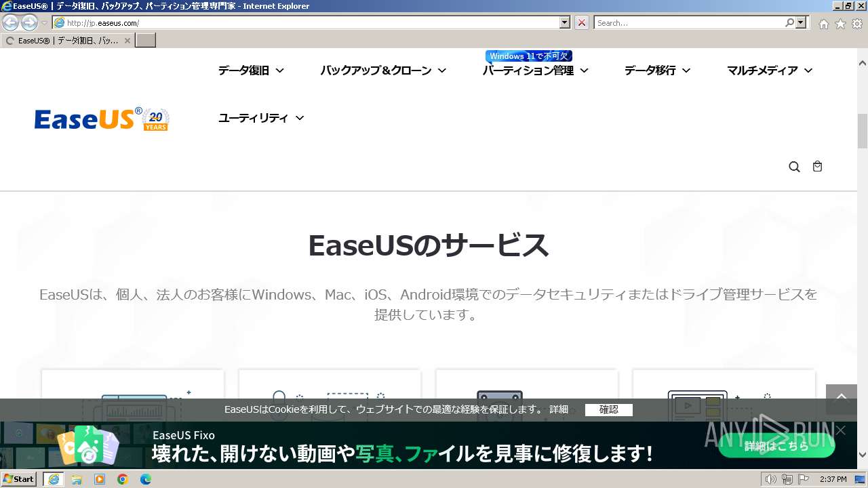
Task: Select the EaseUS browser tab
Action: pyautogui.click(x=66, y=41)
